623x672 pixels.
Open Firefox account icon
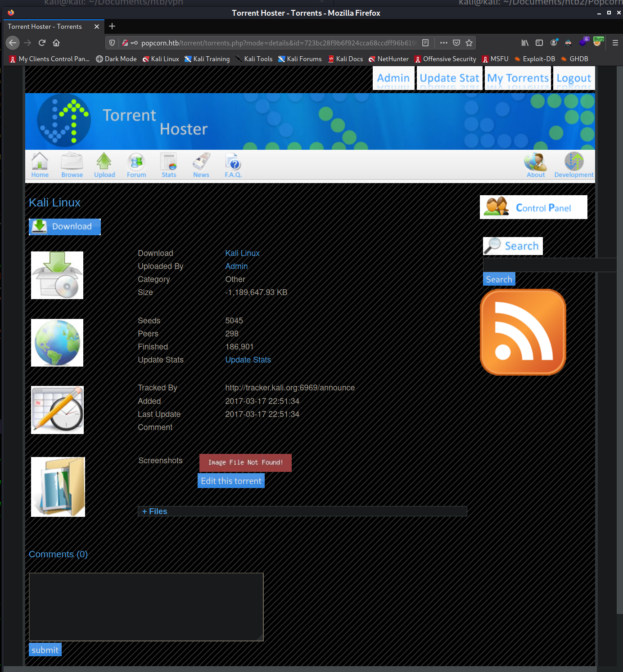point(554,43)
